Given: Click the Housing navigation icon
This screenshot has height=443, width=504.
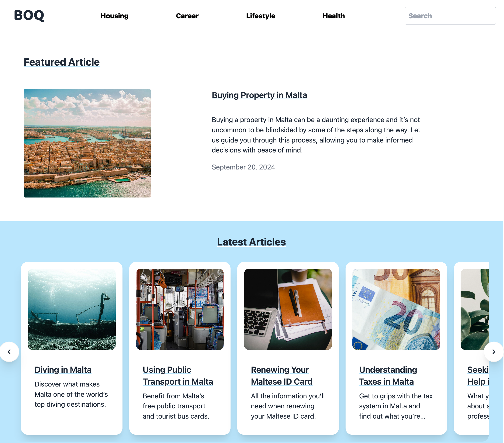Looking at the screenshot, I should 114,16.
